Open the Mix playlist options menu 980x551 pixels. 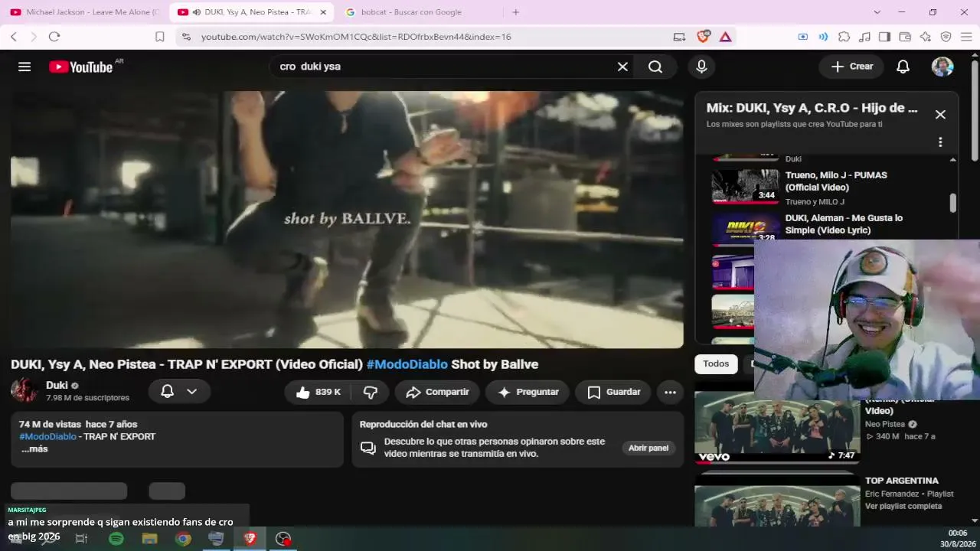coord(940,142)
